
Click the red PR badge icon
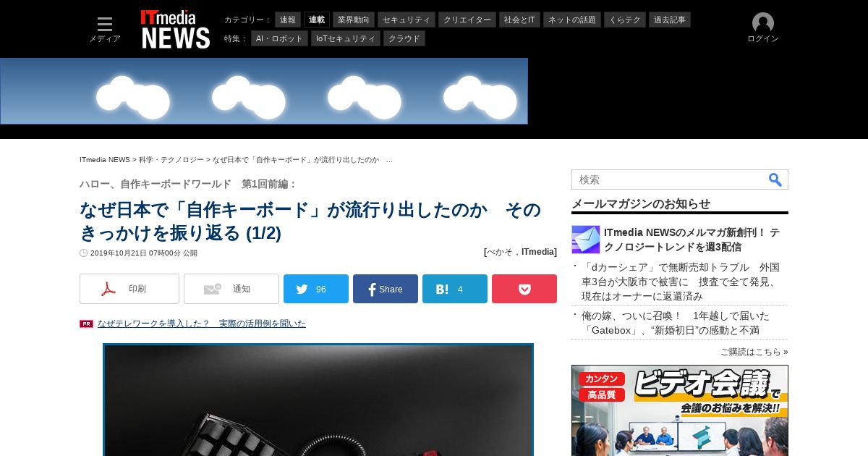click(x=86, y=324)
